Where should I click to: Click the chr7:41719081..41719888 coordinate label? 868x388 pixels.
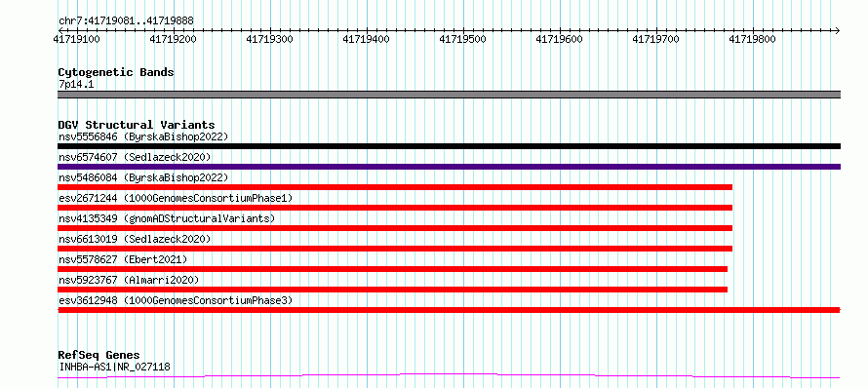click(x=126, y=21)
